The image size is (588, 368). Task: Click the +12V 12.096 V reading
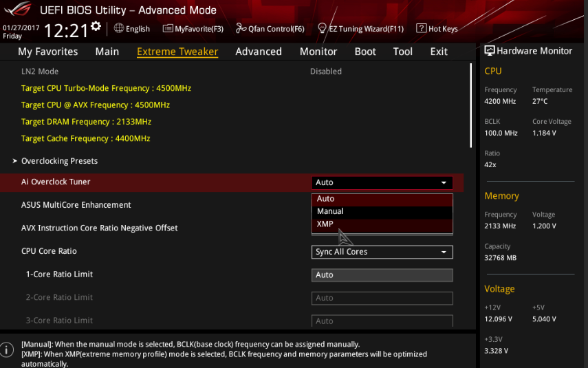[498, 319]
